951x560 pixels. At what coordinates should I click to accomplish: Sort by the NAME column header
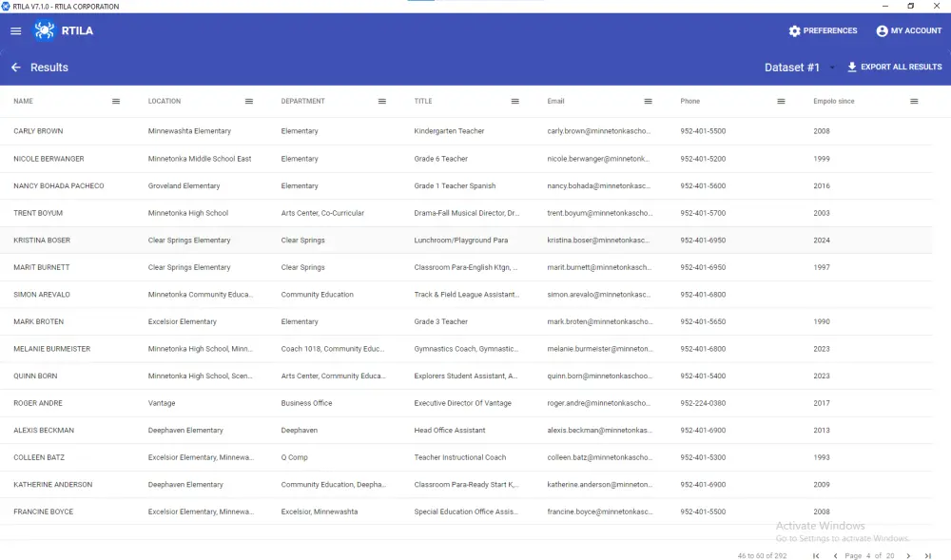click(24, 101)
